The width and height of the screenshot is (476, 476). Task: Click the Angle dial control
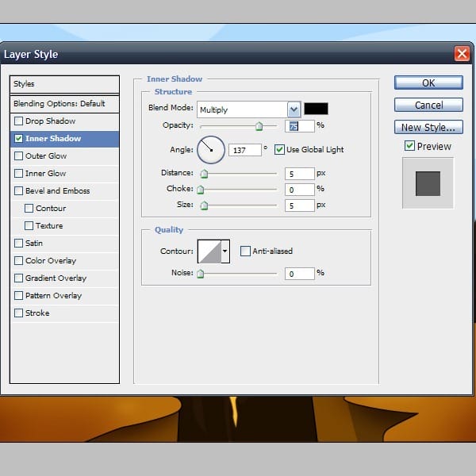pyautogui.click(x=211, y=150)
